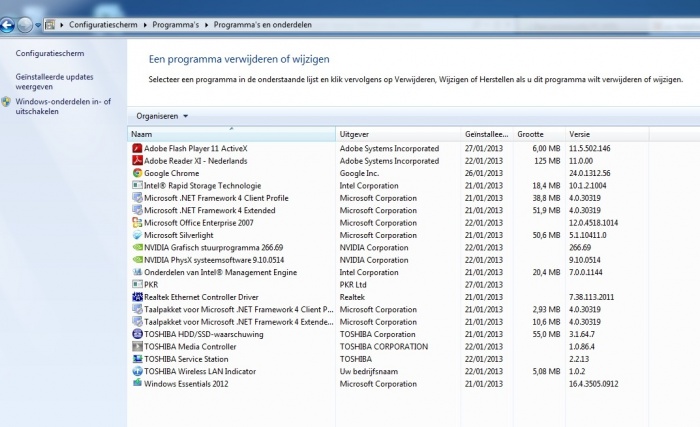Click version 12.0.4518.1014 cell
This screenshot has height=427, width=700.
(x=593, y=223)
